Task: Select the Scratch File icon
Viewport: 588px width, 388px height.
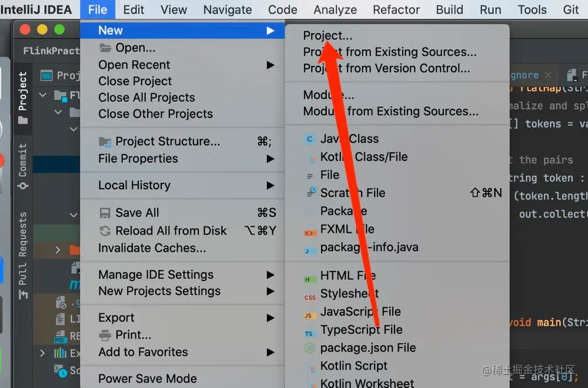Action: pos(311,192)
